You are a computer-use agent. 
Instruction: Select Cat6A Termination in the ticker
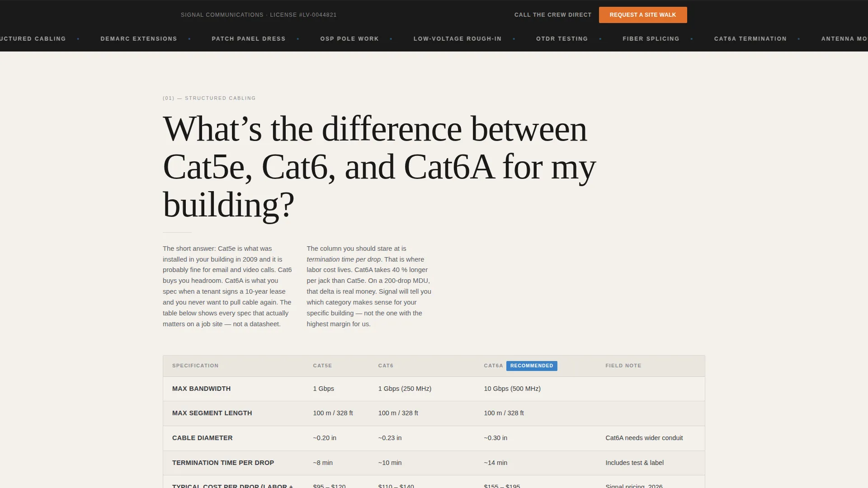(750, 39)
